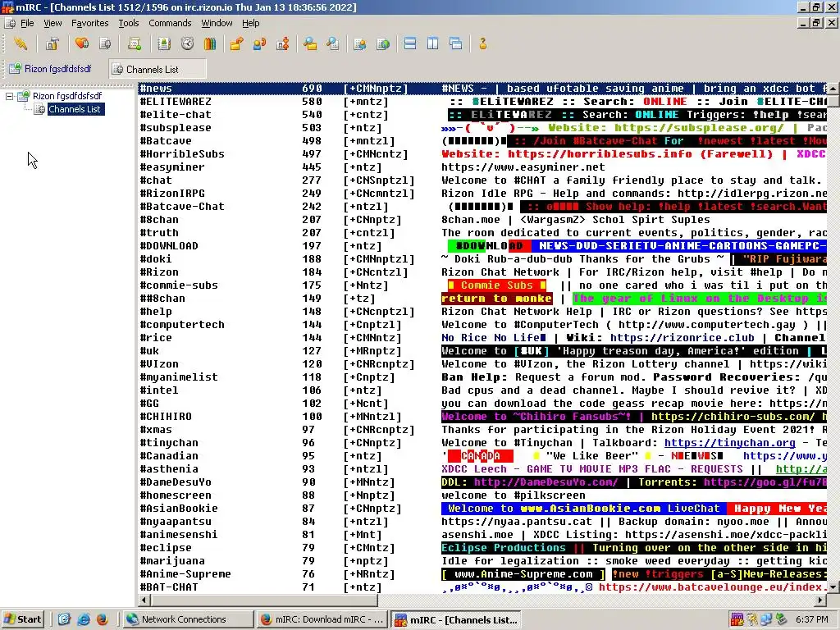
Task: Select the #myanimelist channel row
Action: point(482,377)
